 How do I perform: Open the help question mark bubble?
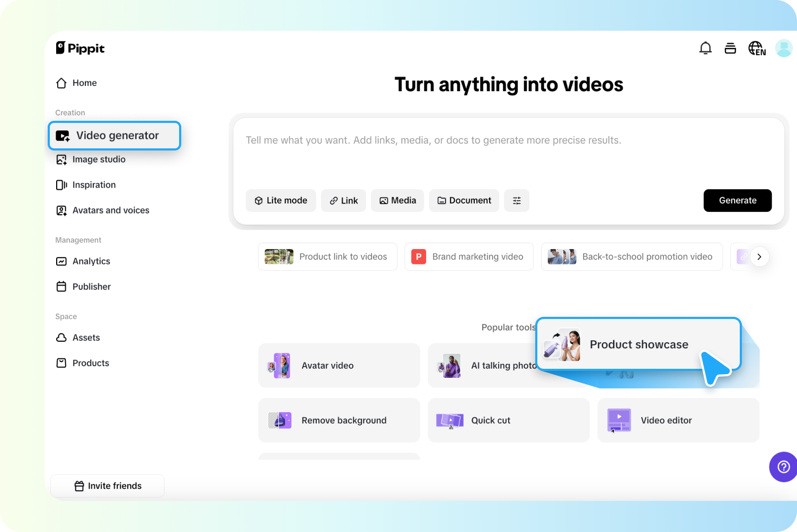(x=783, y=467)
